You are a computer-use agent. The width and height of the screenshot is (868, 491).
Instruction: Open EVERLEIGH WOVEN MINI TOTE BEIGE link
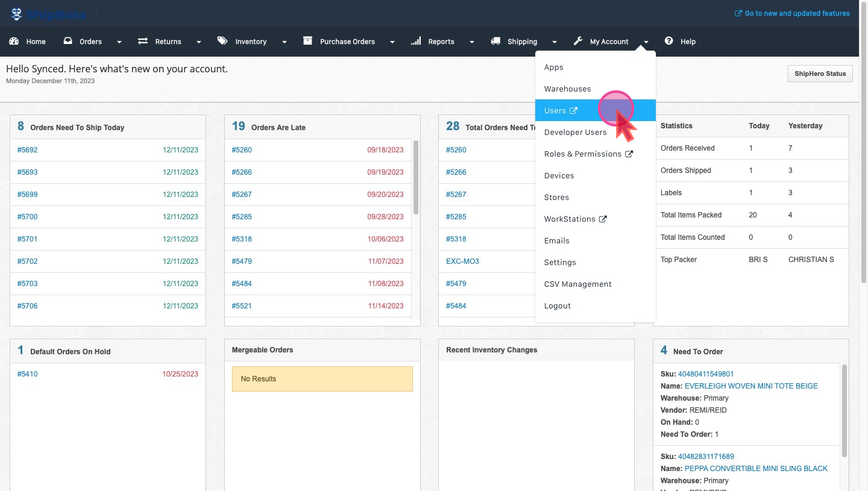pyautogui.click(x=751, y=386)
